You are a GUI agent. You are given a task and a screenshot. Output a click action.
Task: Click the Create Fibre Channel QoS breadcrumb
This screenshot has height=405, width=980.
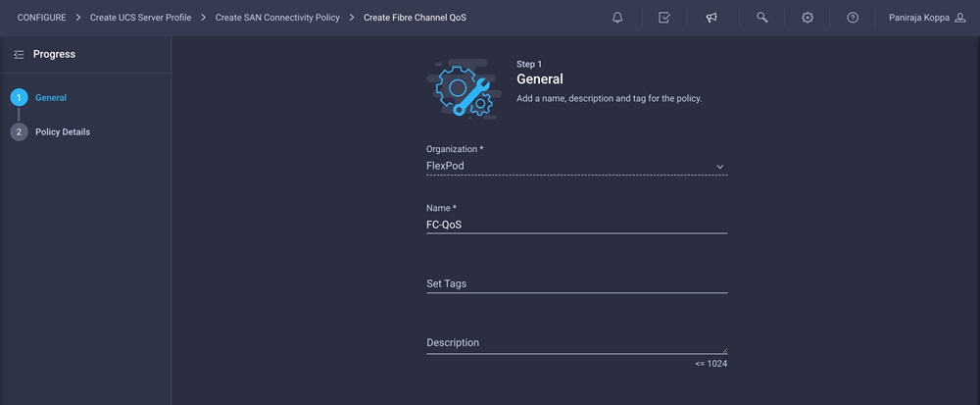tap(415, 18)
